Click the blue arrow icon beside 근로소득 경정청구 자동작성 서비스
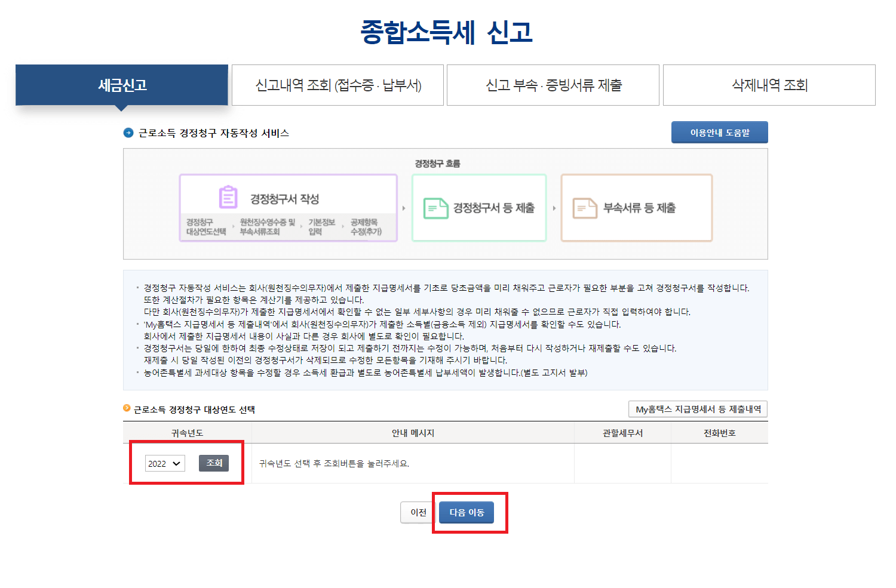The image size is (896, 588). 128,133
